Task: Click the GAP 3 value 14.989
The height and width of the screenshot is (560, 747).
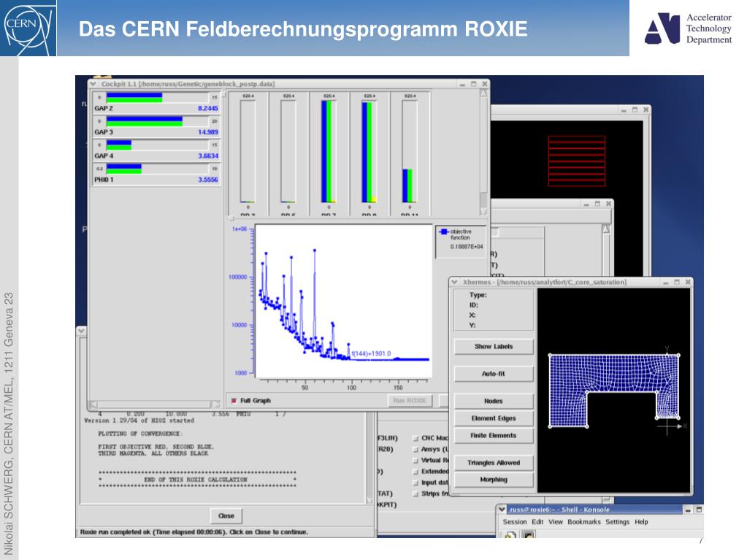Action: pos(207,132)
